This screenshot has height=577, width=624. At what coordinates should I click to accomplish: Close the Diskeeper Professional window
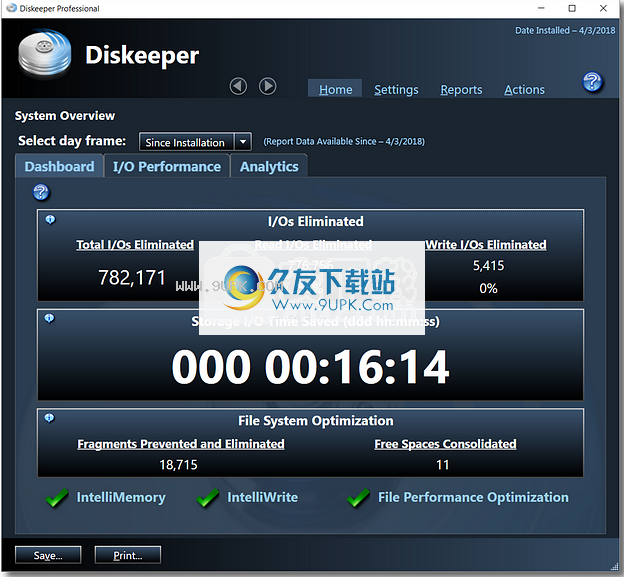(x=603, y=8)
